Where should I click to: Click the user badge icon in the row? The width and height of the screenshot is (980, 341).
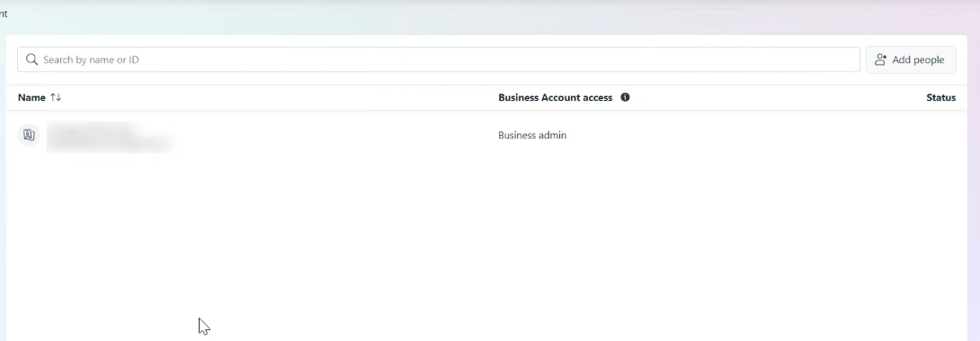point(29,135)
